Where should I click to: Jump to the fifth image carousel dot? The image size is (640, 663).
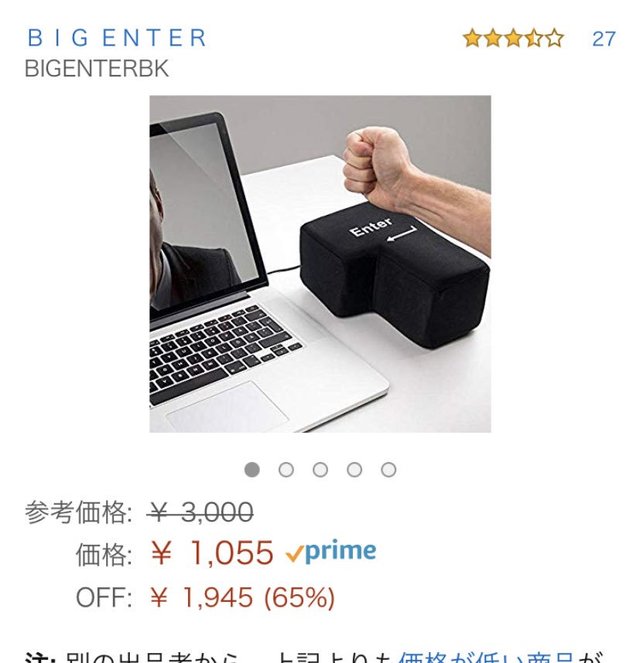point(388,469)
